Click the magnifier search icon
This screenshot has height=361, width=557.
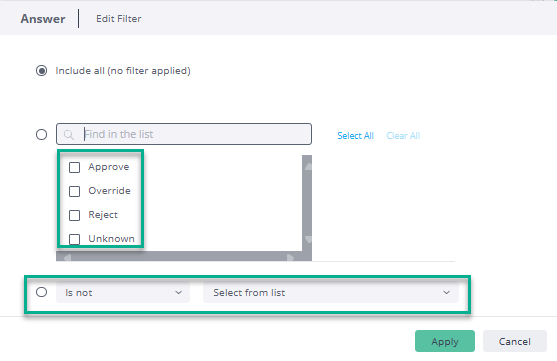click(x=69, y=135)
